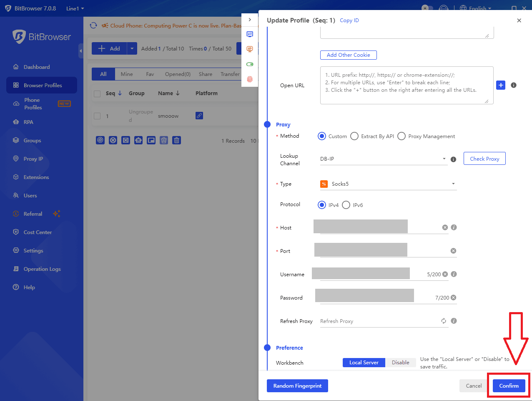Click the info icon next to Lookup Channel
This screenshot has width=532, height=401.
454,159
